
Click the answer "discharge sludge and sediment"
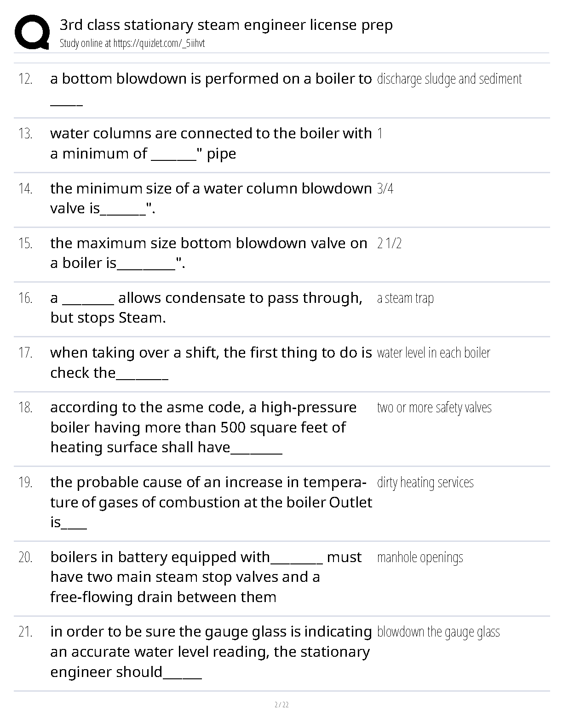pyautogui.click(x=449, y=79)
